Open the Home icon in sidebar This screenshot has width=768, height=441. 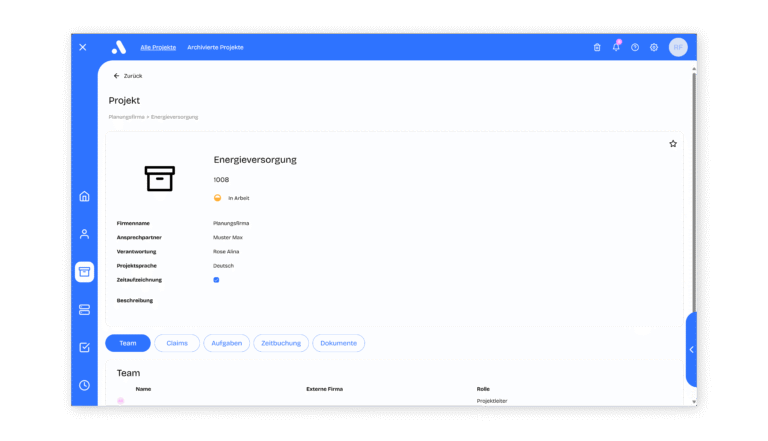pos(84,196)
